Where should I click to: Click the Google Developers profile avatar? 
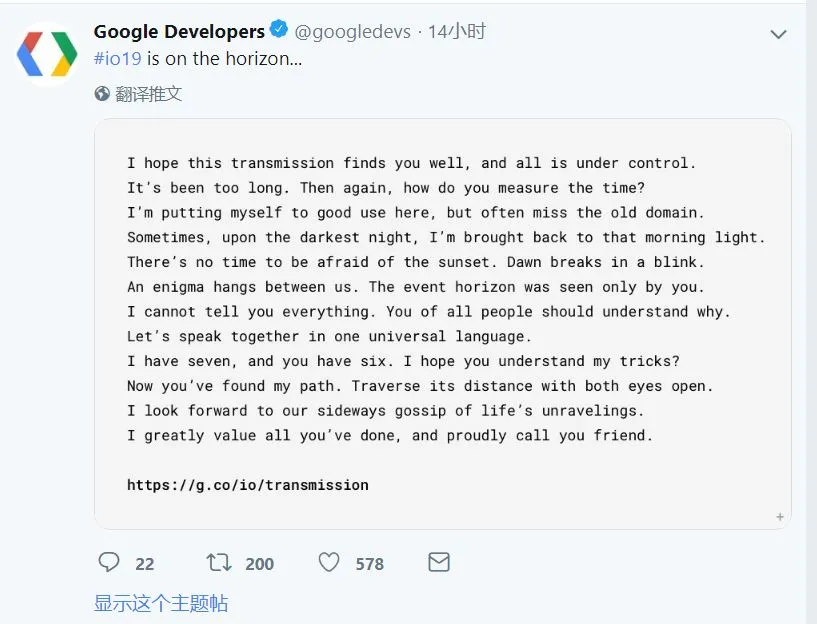coord(47,54)
